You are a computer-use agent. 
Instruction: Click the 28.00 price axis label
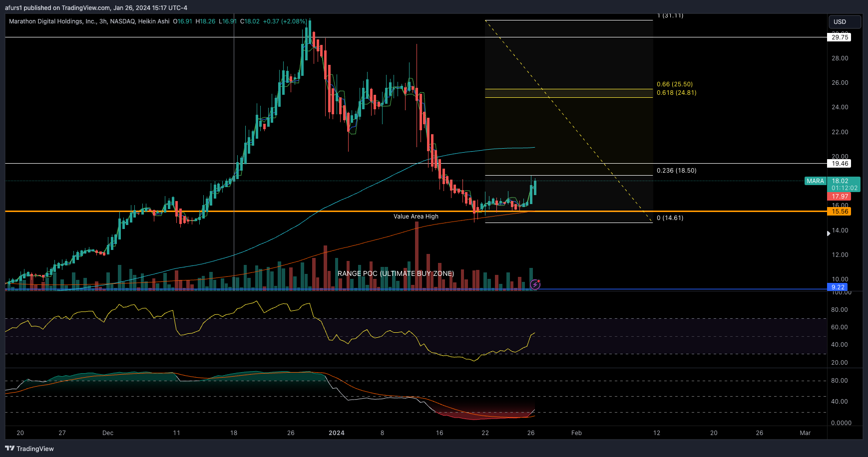click(840, 58)
